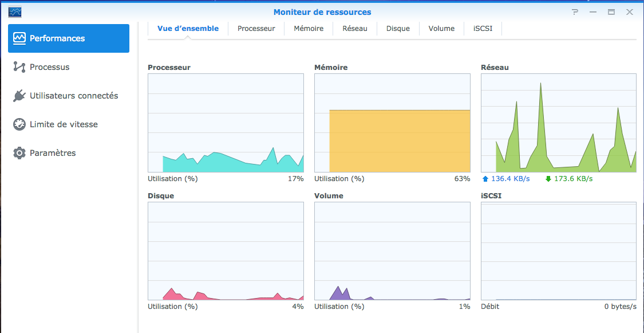Switch to the Processeur tab
The width and height of the screenshot is (644, 333).
coord(256,28)
